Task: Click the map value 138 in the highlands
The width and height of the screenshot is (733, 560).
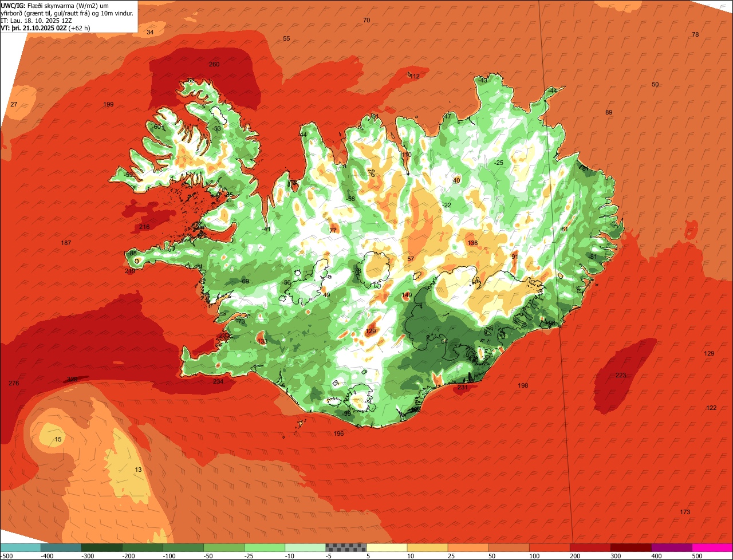Action: coord(472,243)
